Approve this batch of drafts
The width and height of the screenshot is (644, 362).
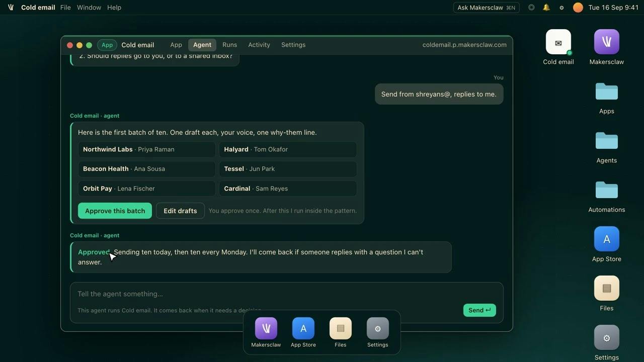(x=115, y=211)
